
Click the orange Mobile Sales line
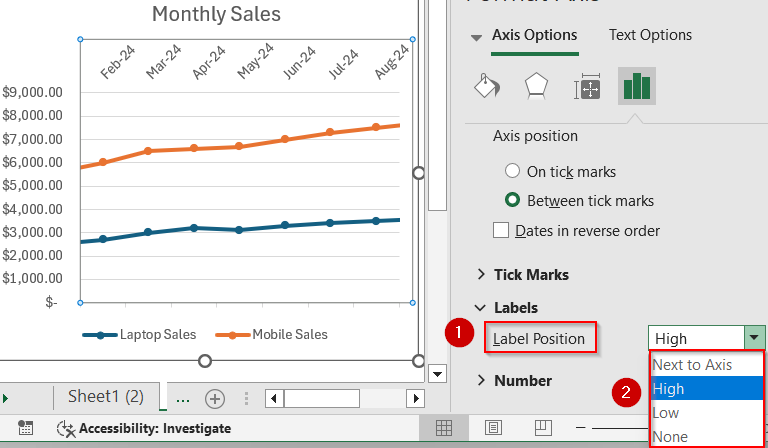point(239,146)
